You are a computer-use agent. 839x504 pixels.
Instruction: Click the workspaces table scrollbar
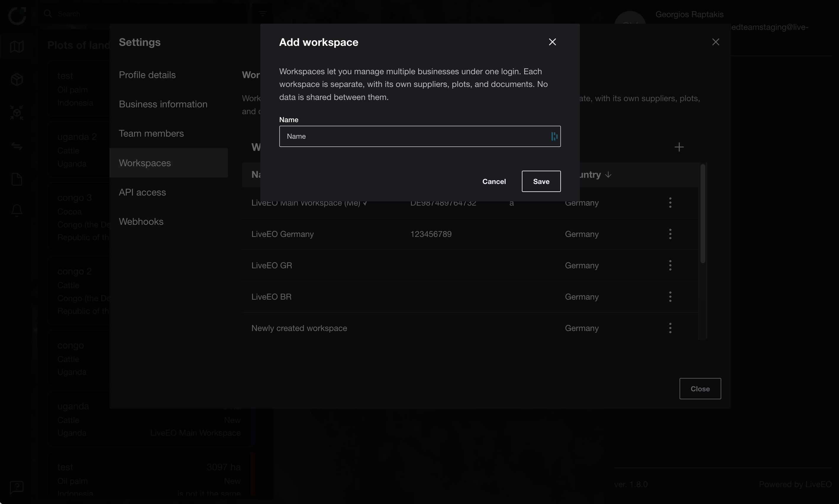tap(702, 214)
